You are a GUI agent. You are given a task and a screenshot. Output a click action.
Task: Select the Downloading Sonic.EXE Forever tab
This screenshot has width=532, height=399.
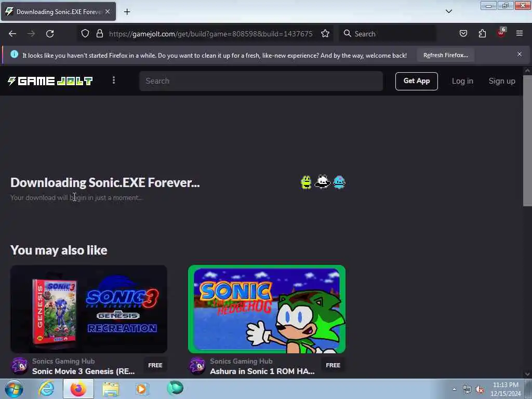pyautogui.click(x=58, y=12)
